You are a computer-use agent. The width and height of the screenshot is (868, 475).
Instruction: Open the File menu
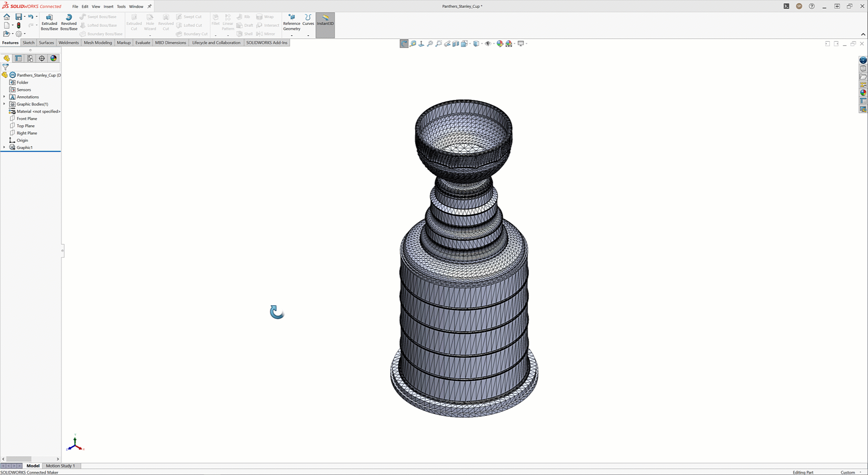point(75,6)
